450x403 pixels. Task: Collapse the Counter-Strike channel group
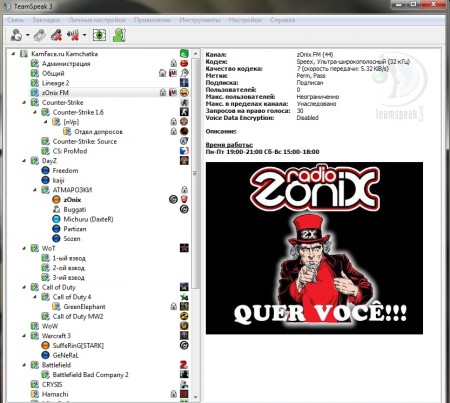pyautogui.click(x=24, y=102)
